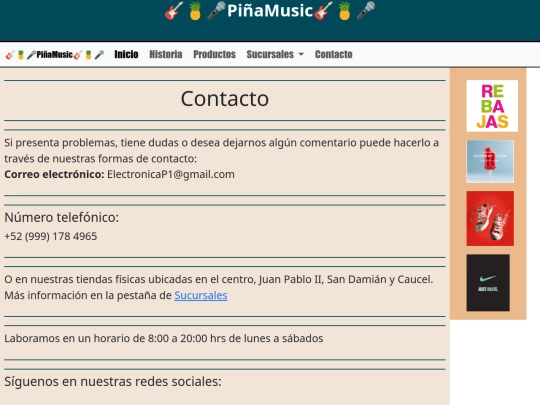
Task: Click the large PiñaMusic header title
Action: coord(270,11)
